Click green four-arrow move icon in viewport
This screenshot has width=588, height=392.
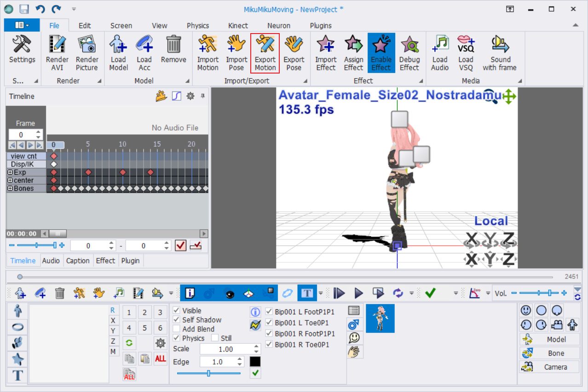508,97
